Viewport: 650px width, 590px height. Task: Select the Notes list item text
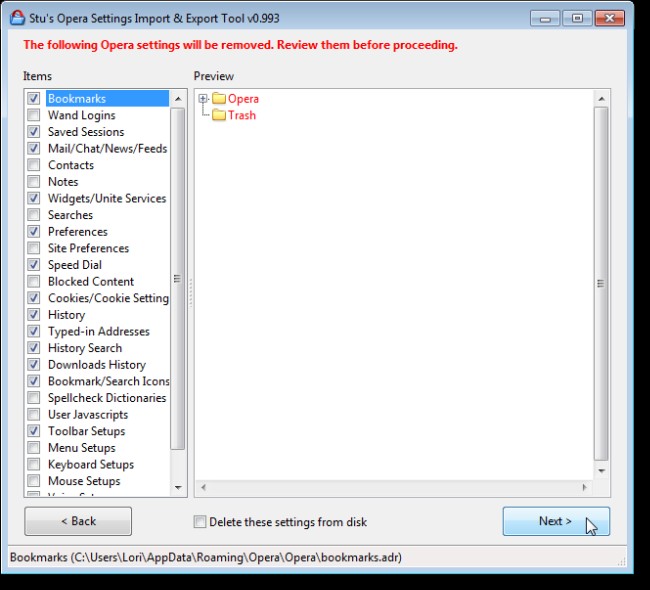click(63, 182)
